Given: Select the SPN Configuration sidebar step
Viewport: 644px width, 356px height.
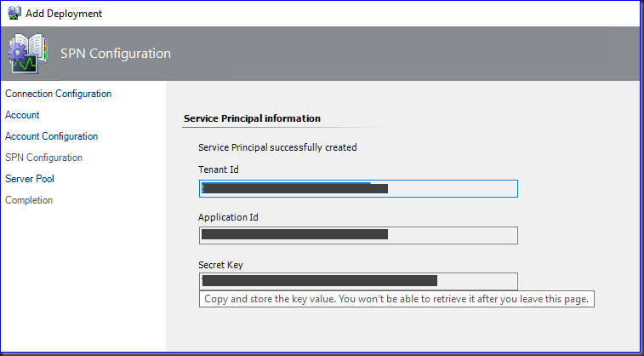Looking at the screenshot, I should [x=43, y=158].
